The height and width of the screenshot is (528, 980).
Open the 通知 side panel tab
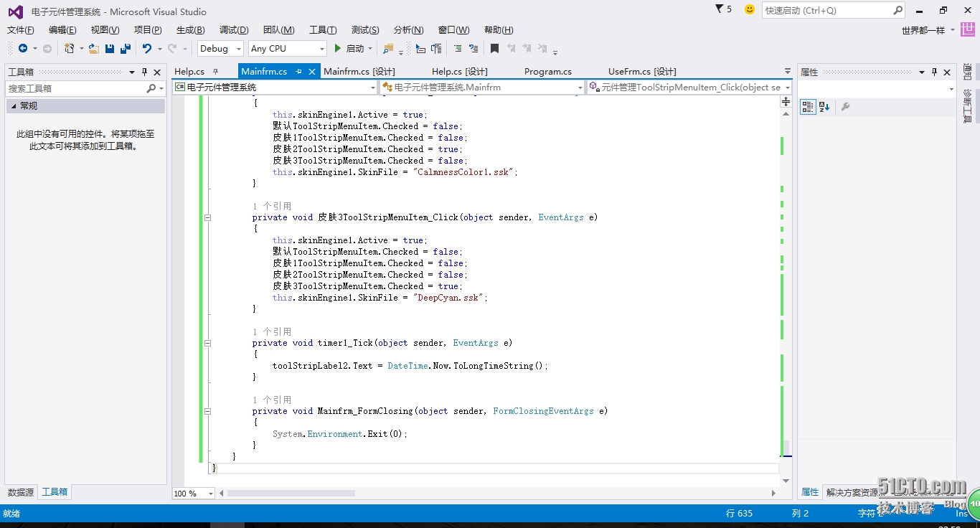coord(968,72)
